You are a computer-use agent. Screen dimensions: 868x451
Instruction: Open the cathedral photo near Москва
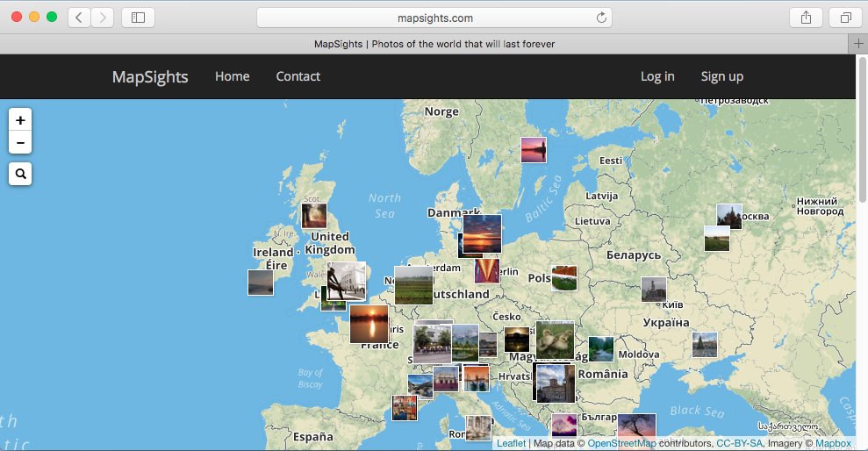point(729,217)
